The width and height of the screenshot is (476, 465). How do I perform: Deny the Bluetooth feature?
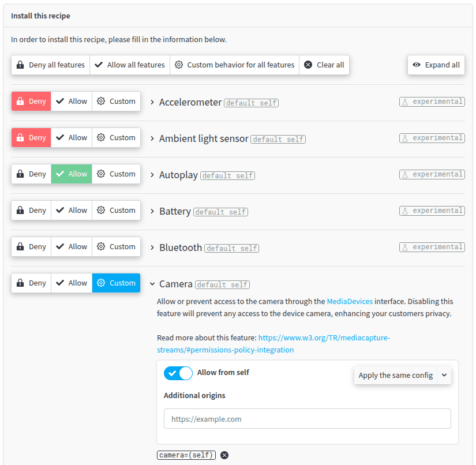pos(31,246)
